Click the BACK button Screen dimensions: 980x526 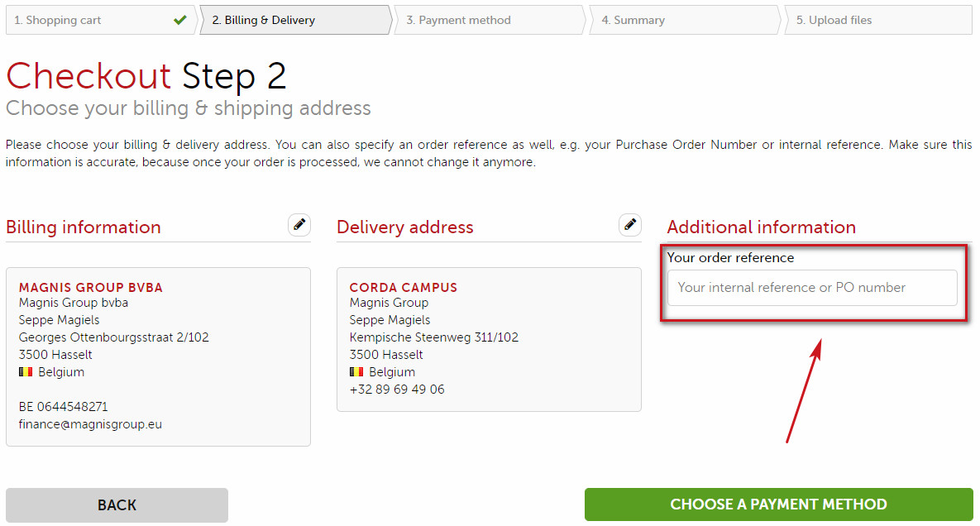pyautogui.click(x=116, y=504)
